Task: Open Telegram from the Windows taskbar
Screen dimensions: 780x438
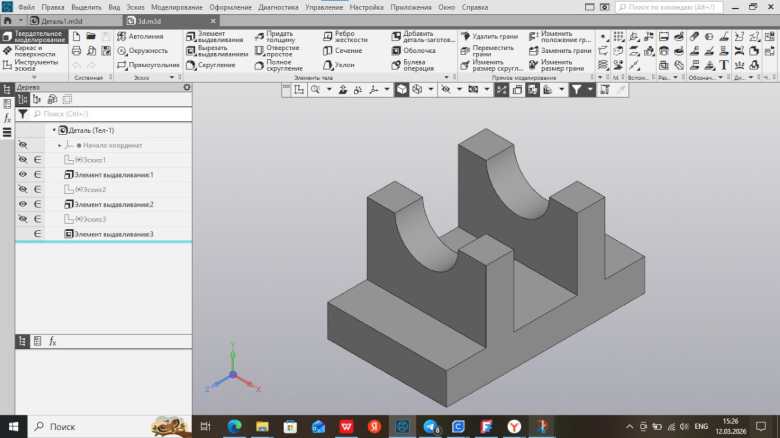Action: [431, 426]
